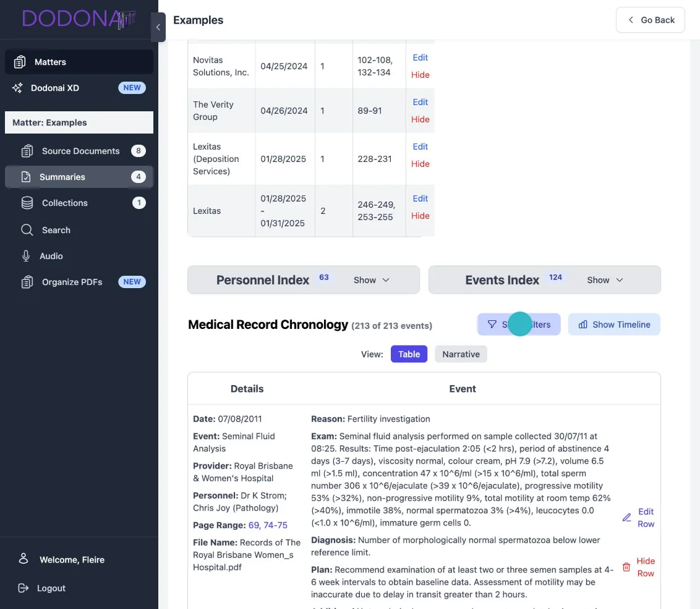
Task: Open the Show Timeline view
Action: coord(614,325)
